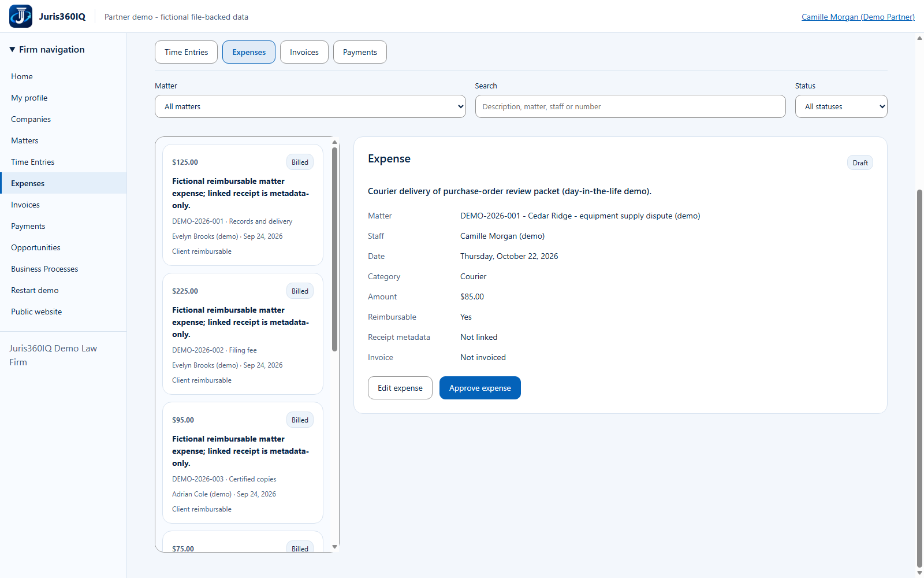Screen dimensions: 924x578
Task: Focus the Search description input field
Action: pyautogui.click(x=630, y=106)
